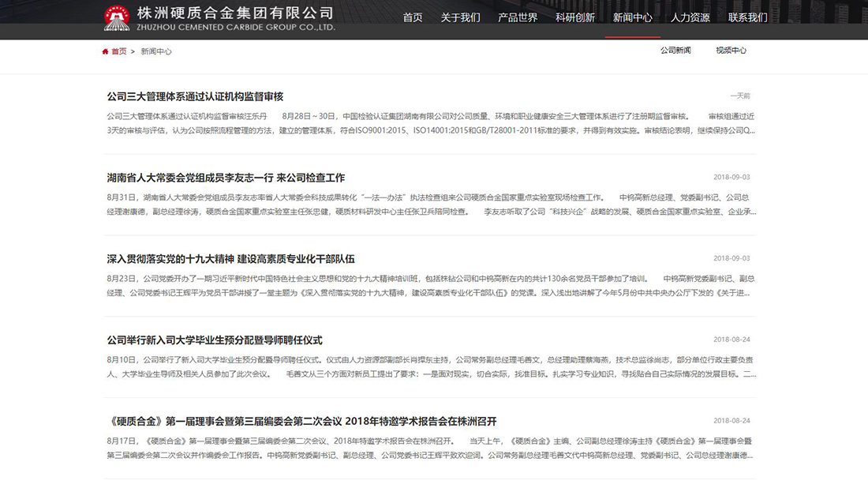Switch to the 视频中心 sub-tab

tap(731, 51)
